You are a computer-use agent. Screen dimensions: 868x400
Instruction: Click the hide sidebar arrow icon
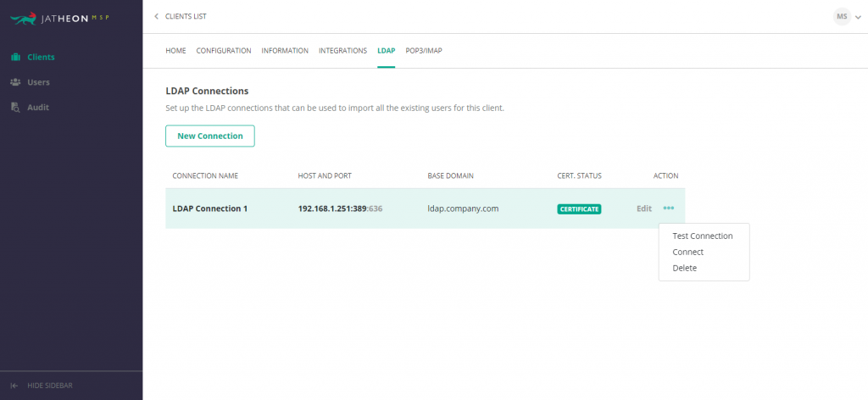(x=14, y=386)
